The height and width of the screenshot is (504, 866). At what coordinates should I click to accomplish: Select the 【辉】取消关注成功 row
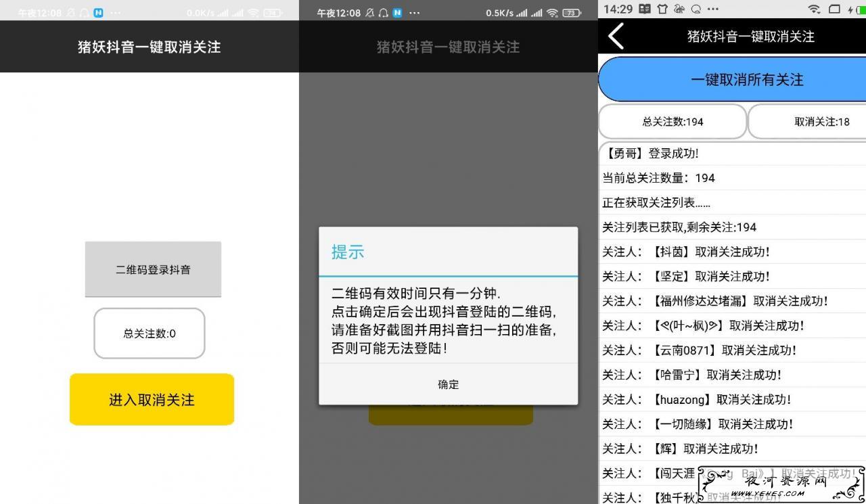[733, 449]
